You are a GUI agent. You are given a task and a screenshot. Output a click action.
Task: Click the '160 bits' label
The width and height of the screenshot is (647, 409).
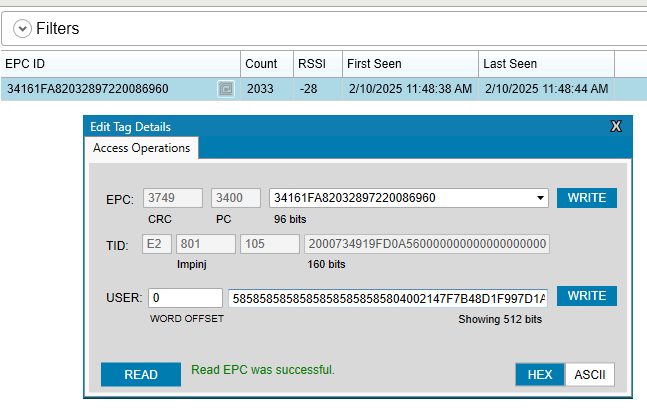326,264
